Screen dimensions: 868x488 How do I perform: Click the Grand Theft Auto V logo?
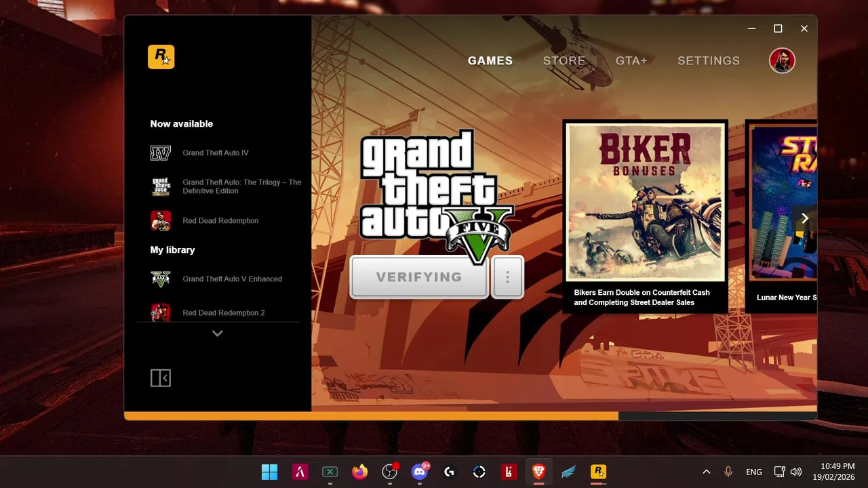pyautogui.click(x=436, y=195)
